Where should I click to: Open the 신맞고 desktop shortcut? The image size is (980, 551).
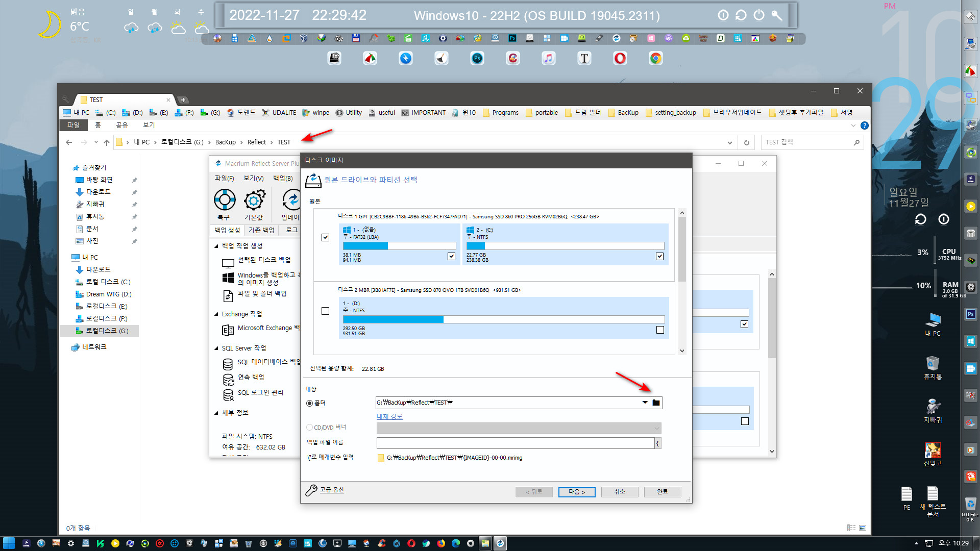tap(933, 454)
